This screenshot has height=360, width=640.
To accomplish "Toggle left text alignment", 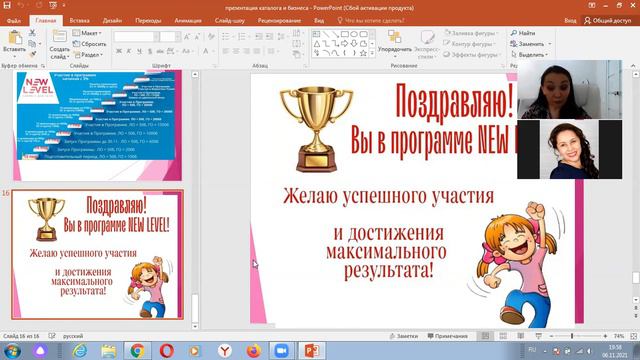I will [x=226, y=51].
